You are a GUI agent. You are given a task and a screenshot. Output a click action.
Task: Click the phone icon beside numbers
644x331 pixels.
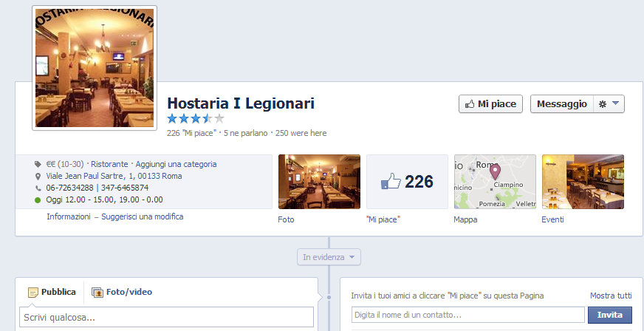(38, 188)
